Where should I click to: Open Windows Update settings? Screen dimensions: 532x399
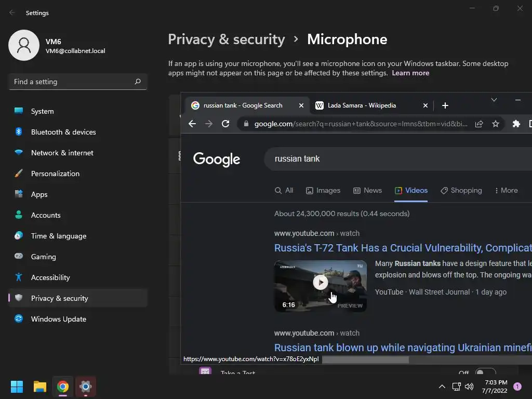pos(78,319)
